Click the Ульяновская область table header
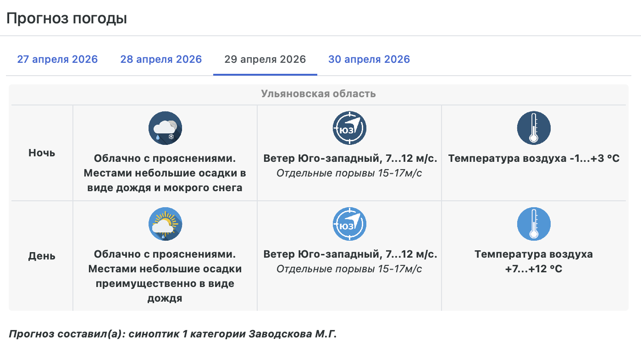Image resolution: width=641 pixels, height=364 pixels. [318, 94]
